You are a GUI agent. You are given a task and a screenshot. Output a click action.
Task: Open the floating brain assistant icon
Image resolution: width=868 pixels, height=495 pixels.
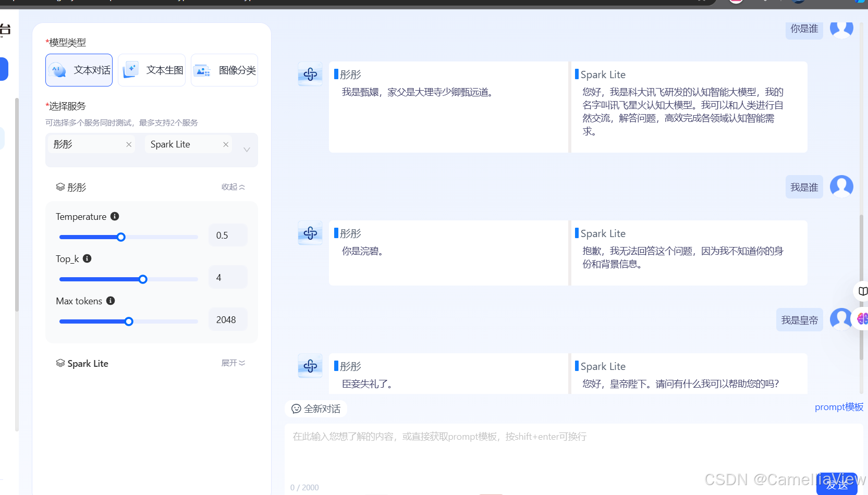(862, 318)
